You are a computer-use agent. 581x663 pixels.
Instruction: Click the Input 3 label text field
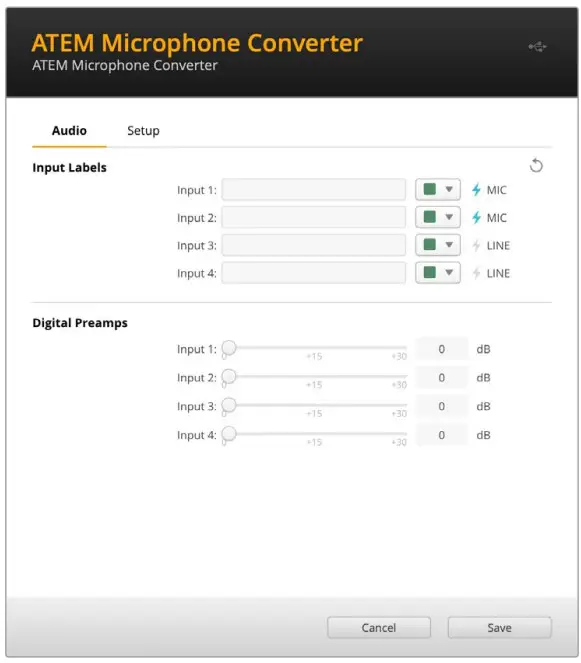(314, 245)
